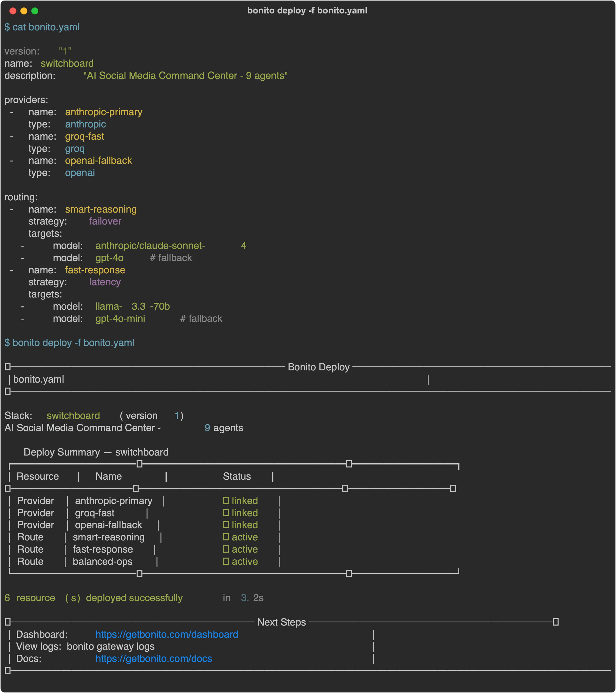Viewport: 616px width, 693px height.
Task: Click the red close window button
Action: click(13, 11)
